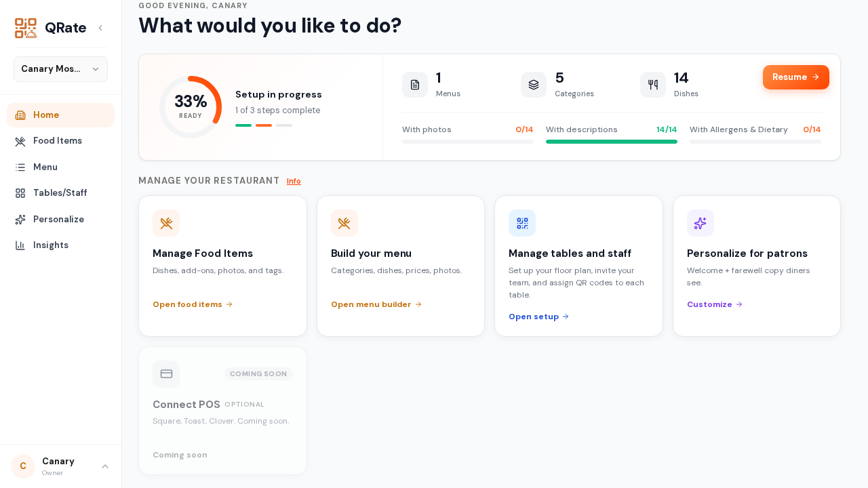
Task: Click the Info link
Action: pyautogui.click(x=294, y=181)
